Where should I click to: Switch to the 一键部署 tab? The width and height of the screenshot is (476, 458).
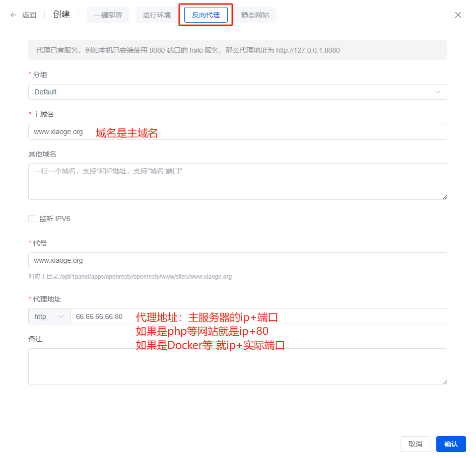[108, 15]
